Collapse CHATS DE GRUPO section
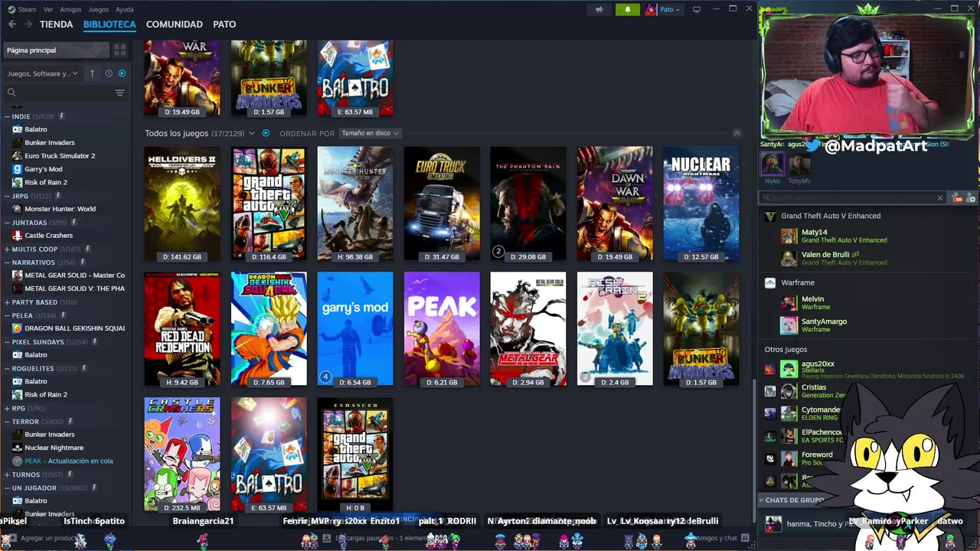 coord(762,500)
